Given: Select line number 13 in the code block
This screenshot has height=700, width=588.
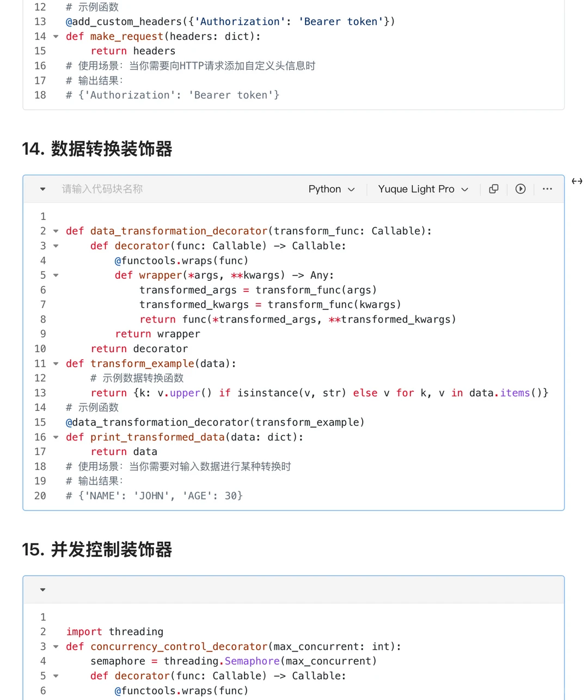Looking at the screenshot, I should 40,392.
